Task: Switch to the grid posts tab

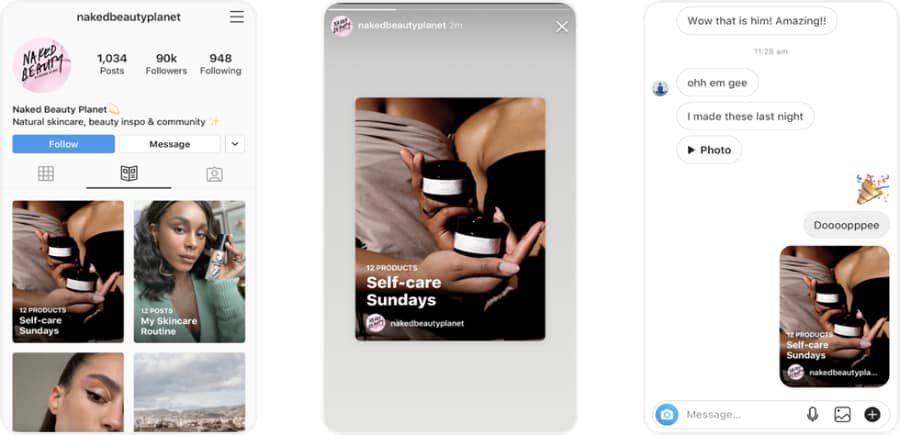Action: click(x=46, y=174)
